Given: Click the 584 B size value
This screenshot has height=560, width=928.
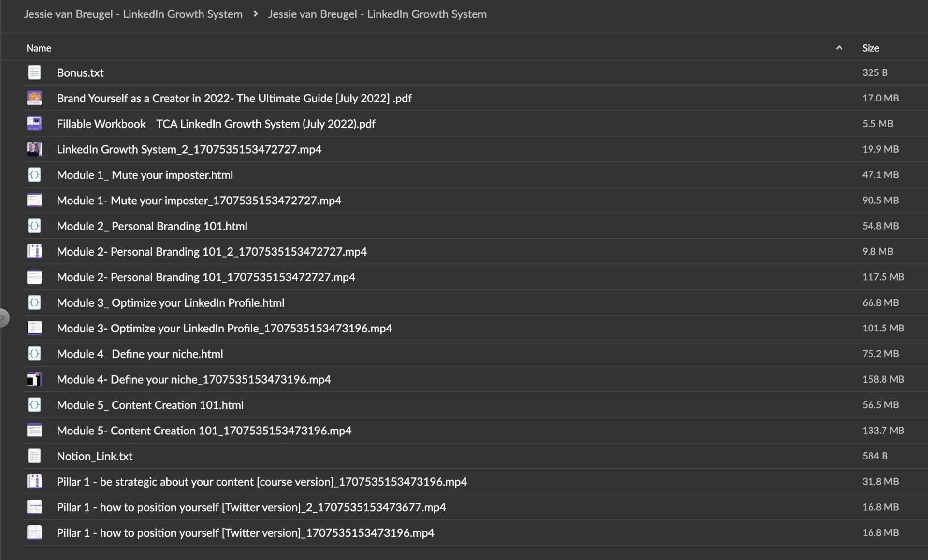Looking at the screenshot, I should [875, 457].
